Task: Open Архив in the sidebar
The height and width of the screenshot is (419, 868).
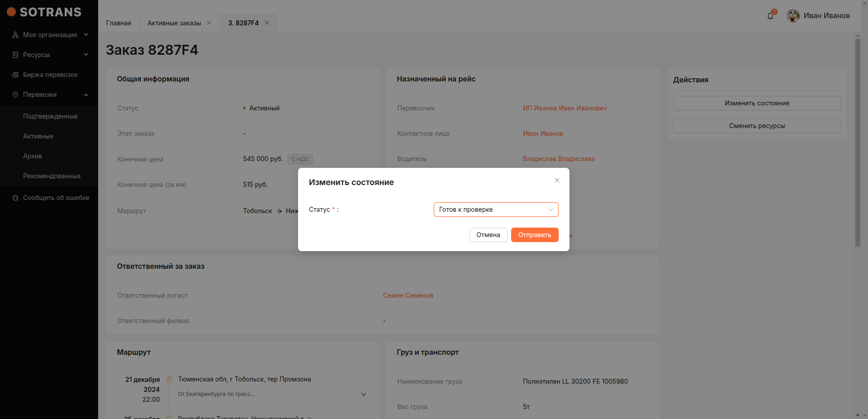Action: (33, 156)
